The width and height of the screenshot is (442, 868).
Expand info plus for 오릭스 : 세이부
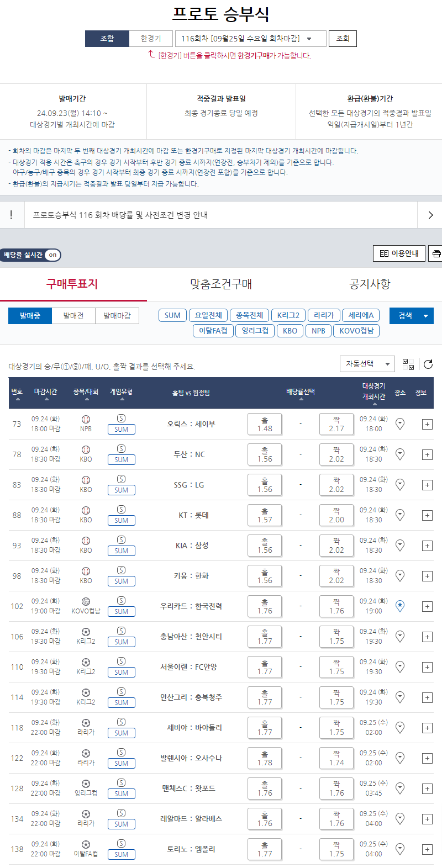coord(427,424)
